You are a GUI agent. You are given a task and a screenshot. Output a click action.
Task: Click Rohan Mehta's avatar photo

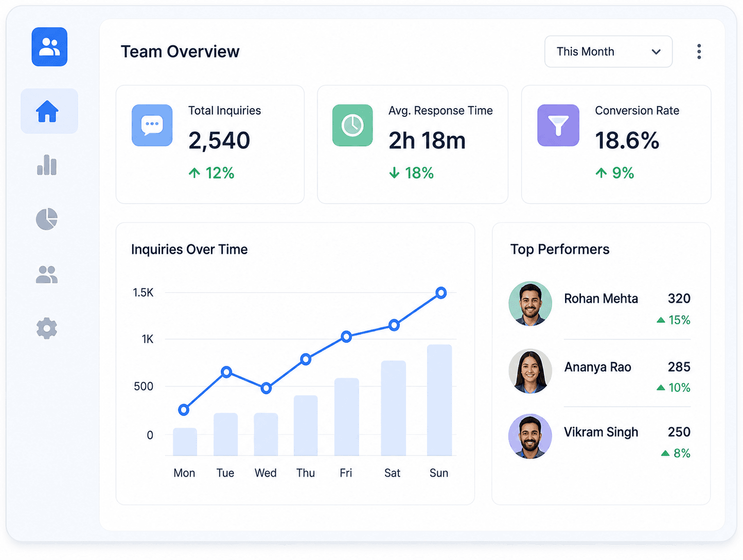point(530,303)
